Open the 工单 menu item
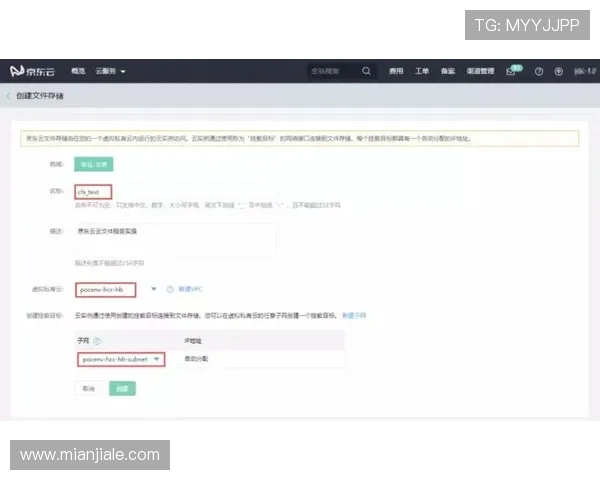 click(422, 71)
